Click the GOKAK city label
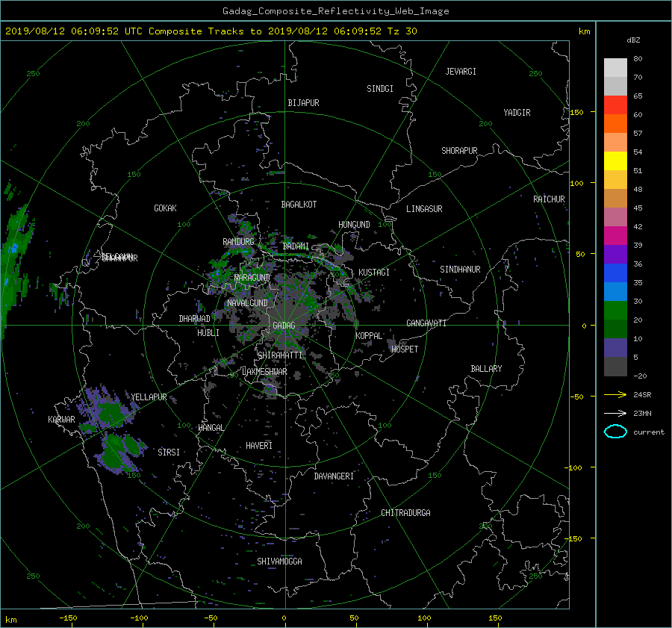Image resolution: width=672 pixels, height=628 pixels. (x=165, y=208)
